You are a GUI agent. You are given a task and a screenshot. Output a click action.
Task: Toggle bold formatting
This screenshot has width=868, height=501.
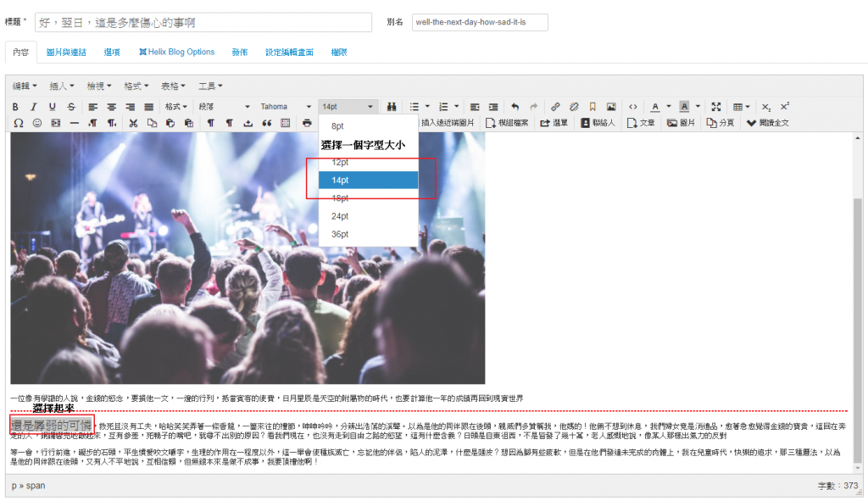coord(15,107)
